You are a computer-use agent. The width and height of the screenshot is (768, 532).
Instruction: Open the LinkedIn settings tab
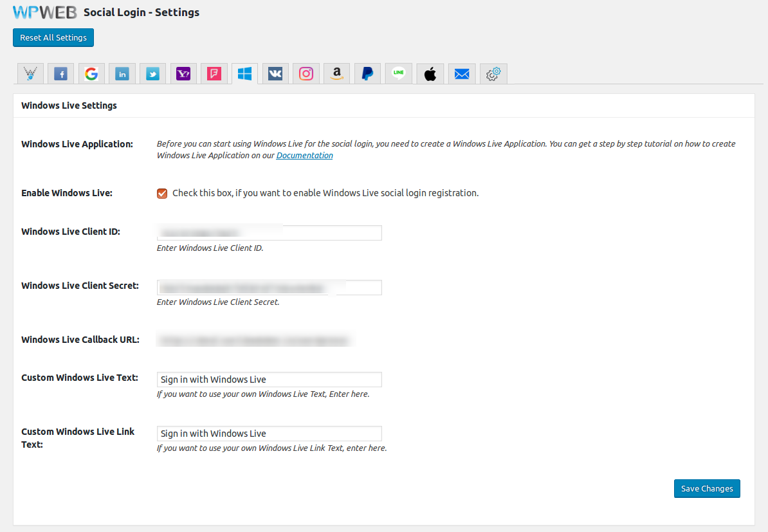pyautogui.click(x=122, y=74)
